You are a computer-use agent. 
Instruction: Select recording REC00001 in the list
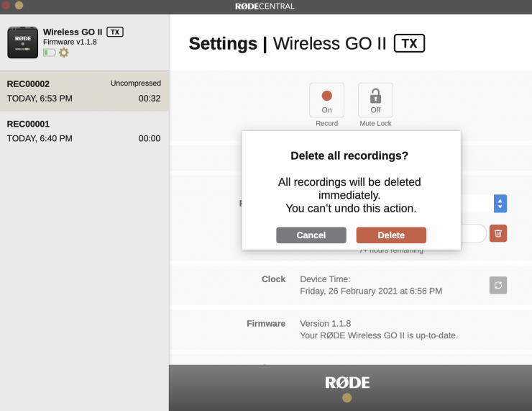(84, 131)
